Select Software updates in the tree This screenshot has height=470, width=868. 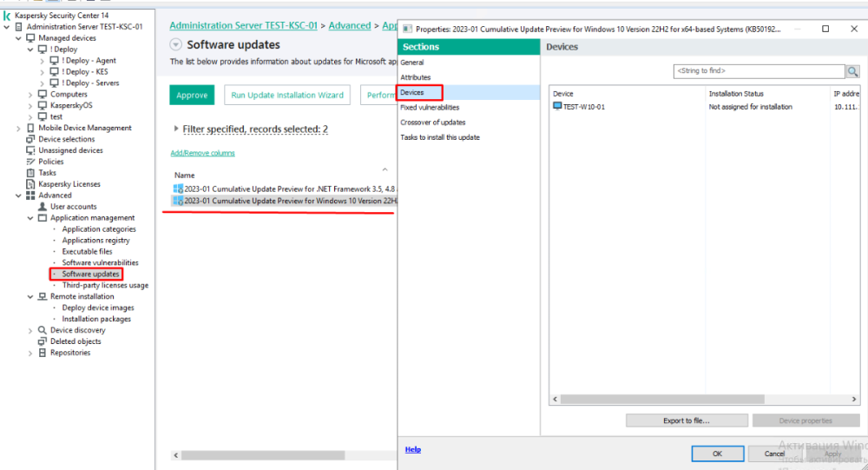point(91,274)
